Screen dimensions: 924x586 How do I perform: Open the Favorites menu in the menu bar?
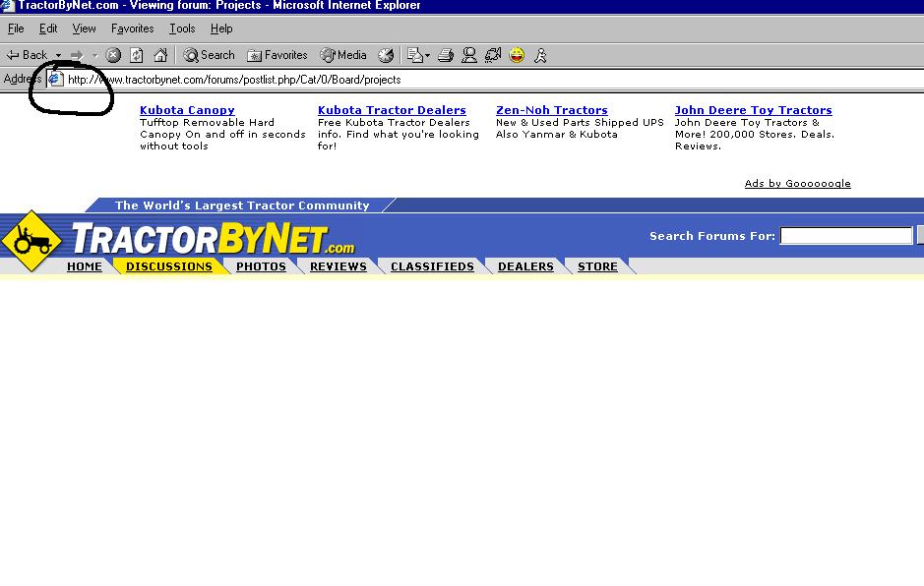132,29
